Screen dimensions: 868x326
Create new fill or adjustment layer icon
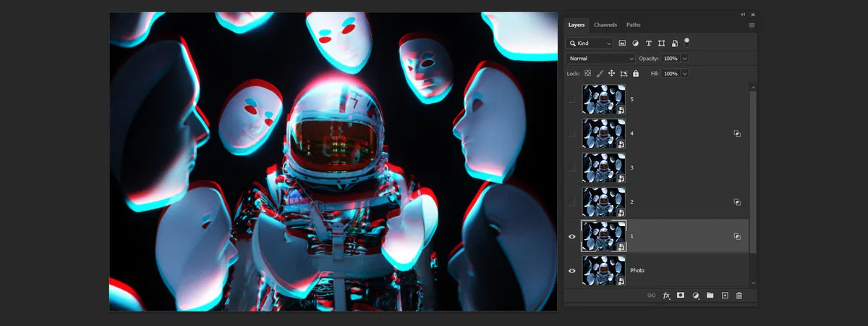point(695,296)
